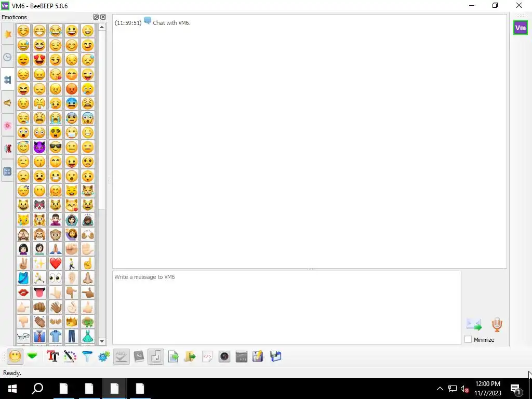Insert the green dress emoji
This screenshot has height=399, width=532.
[87, 336]
